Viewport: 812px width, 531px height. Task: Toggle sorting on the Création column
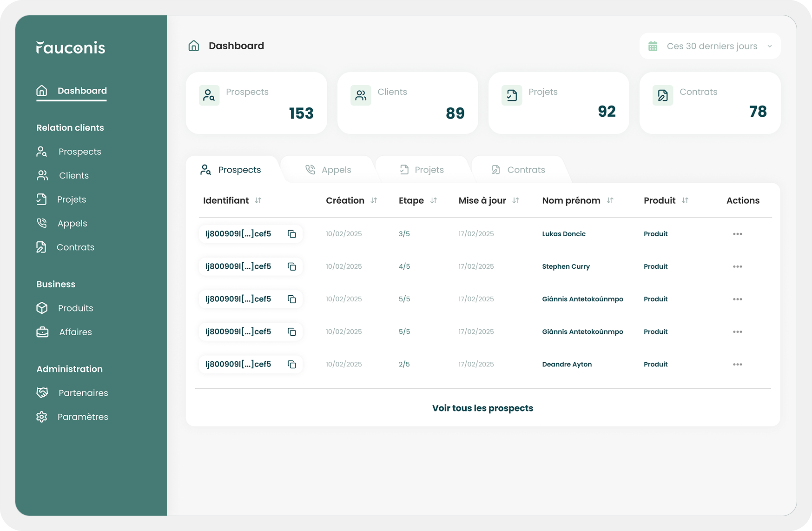pyautogui.click(x=375, y=200)
